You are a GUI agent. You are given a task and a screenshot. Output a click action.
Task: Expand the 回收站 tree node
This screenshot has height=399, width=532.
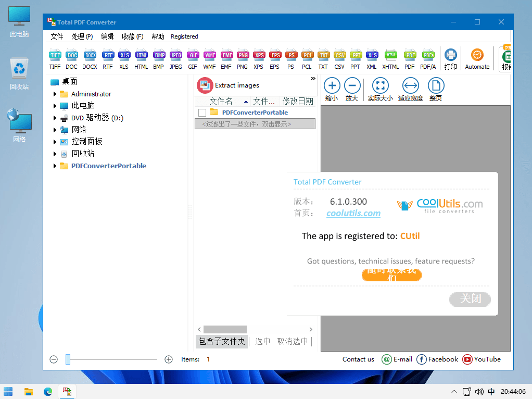click(55, 154)
